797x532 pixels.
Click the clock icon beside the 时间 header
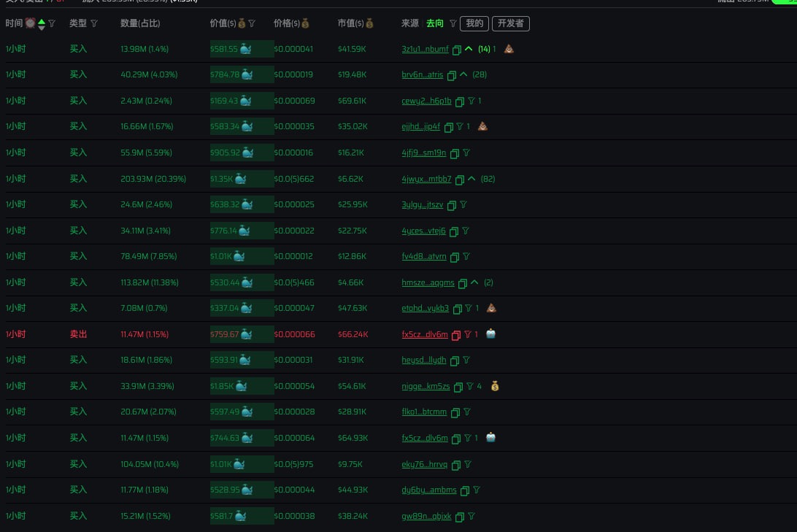coord(30,23)
